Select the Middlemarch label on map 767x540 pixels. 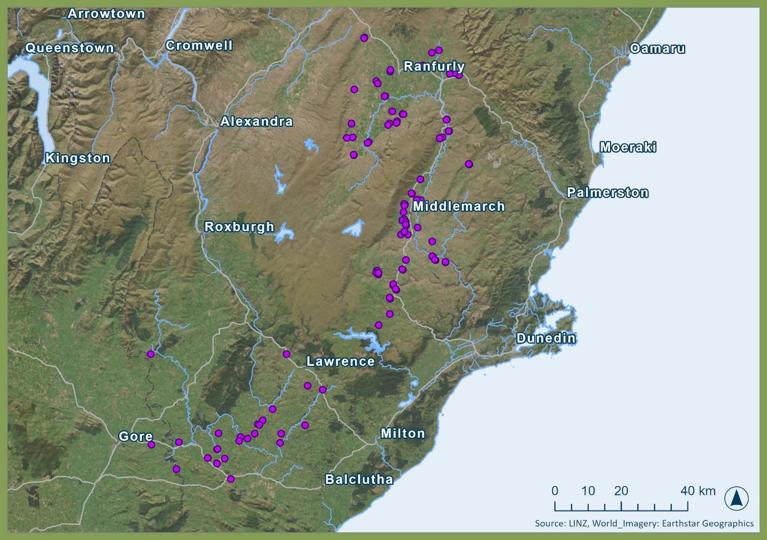point(458,206)
